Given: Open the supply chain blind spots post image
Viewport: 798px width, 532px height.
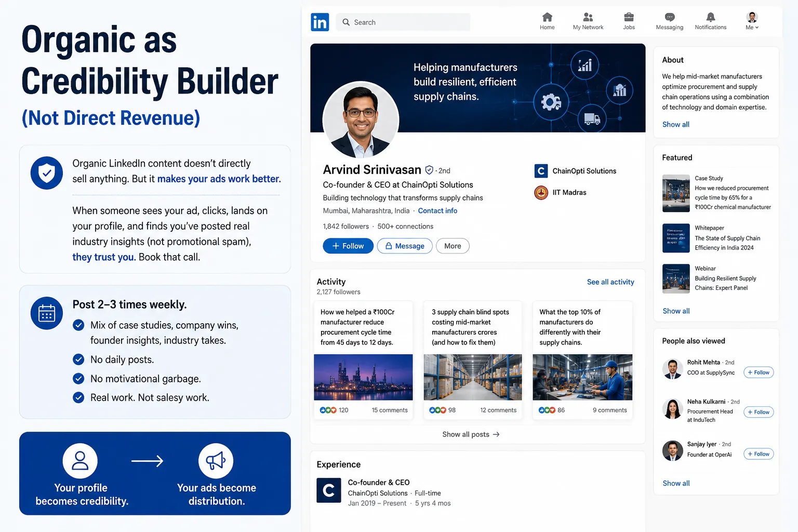Looking at the screenshot, I should click(x=473, y=377).
